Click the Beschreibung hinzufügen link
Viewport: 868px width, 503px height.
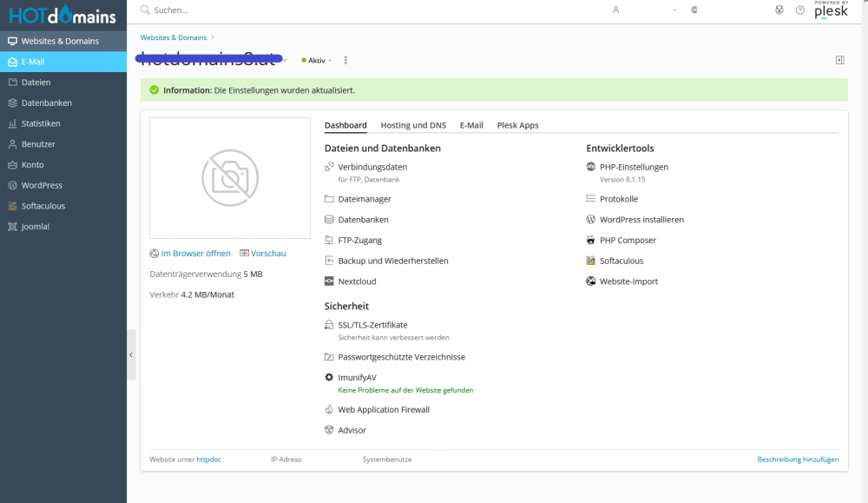tap(798, 459)
